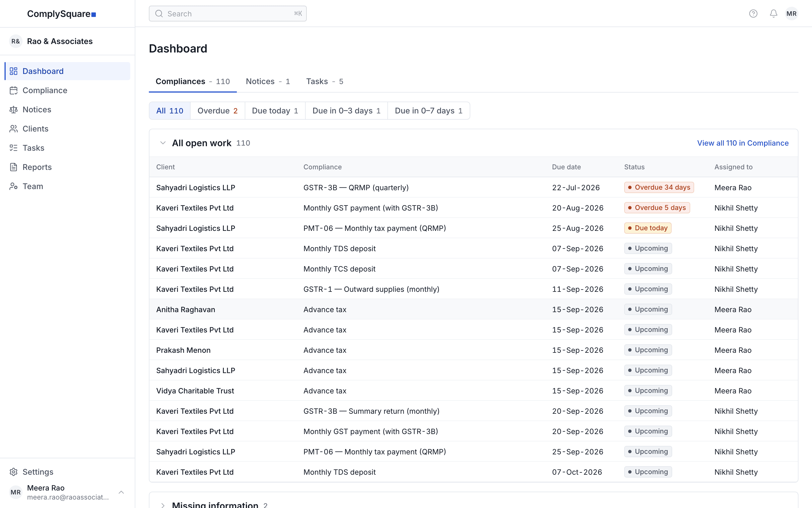Image resolution: width=812 pixels, height=508 pixels.
Task: Switch to the Tasks tab
Action: pos(325,82)
